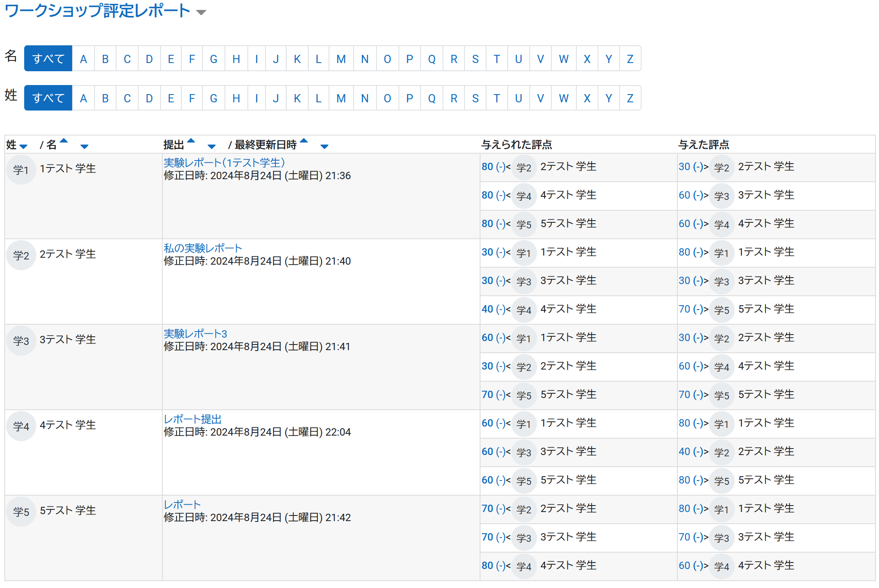Click the 与えた評点 column header
Image resolution: width=879 pixels, height=588 pixels.
(704, 145)
